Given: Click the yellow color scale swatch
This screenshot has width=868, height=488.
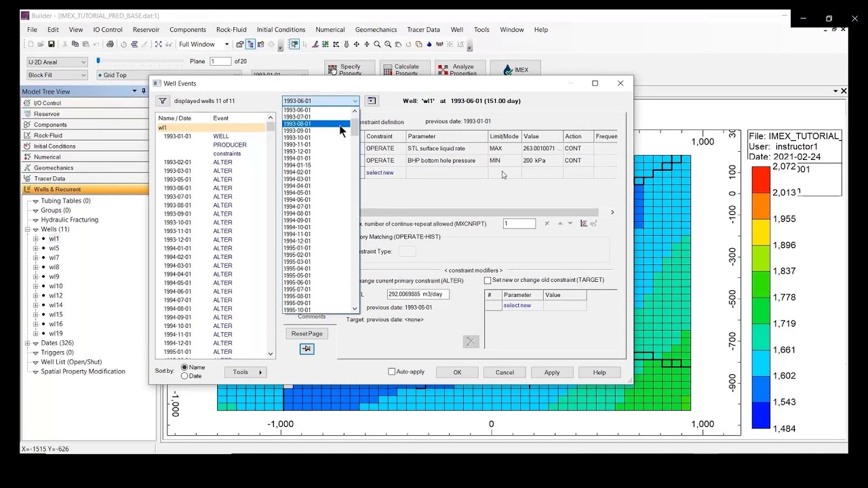Looking at the screenshot, I should coord(761,232).
